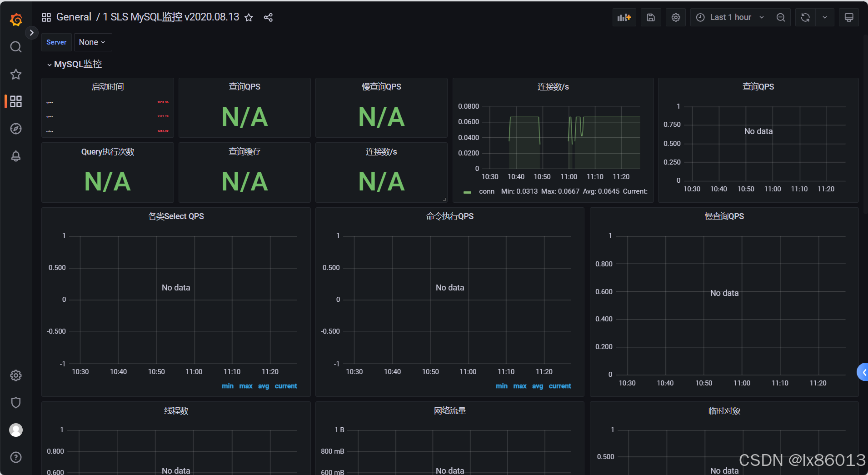
Task: Sort 命令执行QPS legend by max
Action: coord(520,386)
